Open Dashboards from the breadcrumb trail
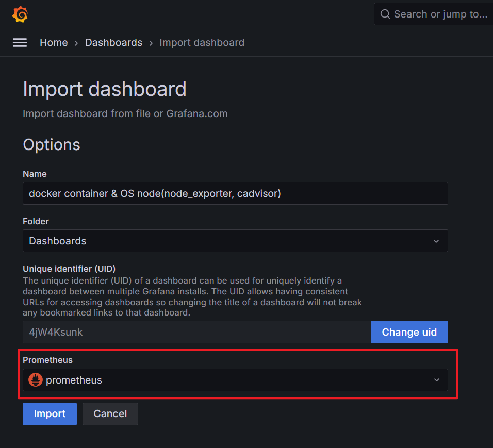The width and height of the screenshot is (493, 448). coord(113,42)
